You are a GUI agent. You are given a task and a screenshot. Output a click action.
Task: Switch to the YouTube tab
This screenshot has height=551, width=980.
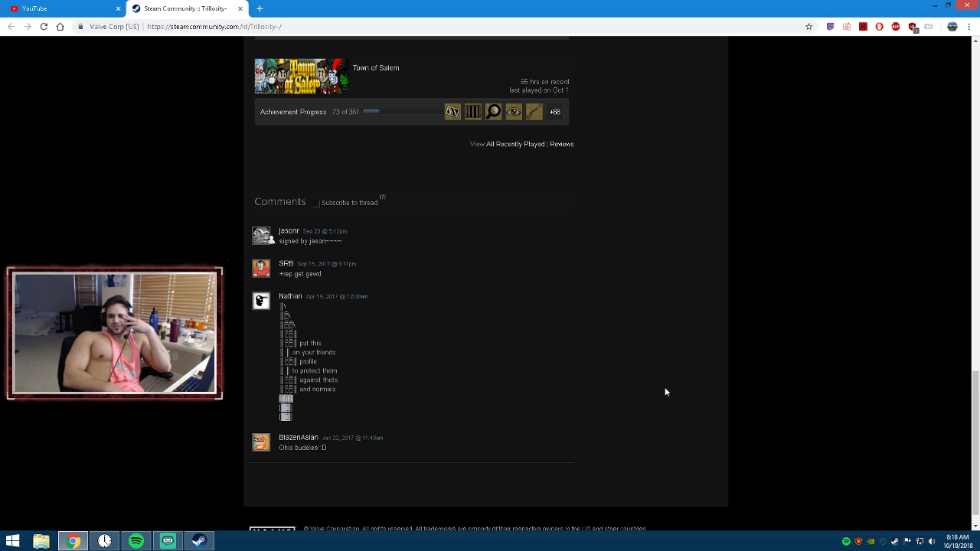click(x=63, y=8)
